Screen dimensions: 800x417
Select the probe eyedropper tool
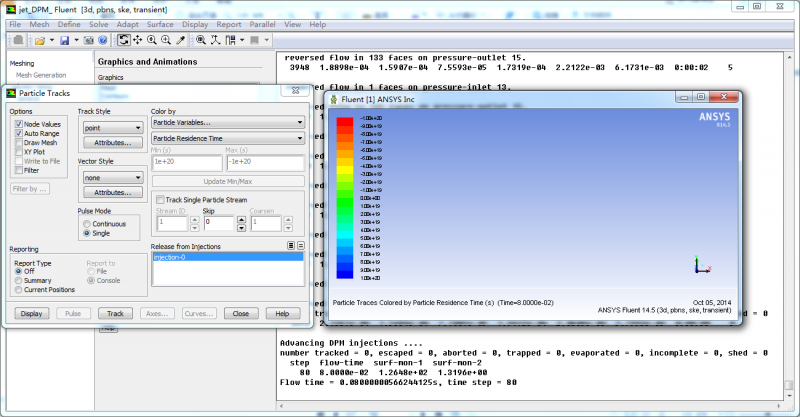(x=180, y=40)
